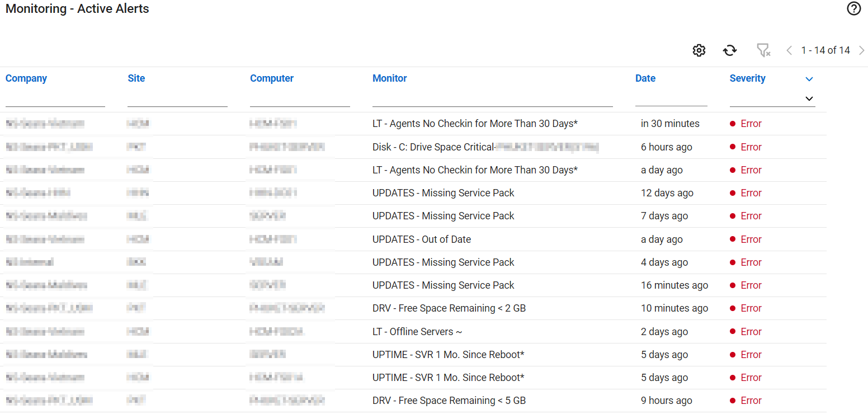Go to next page arrow
This screenshot has height=414, width=868.
tap(861, 50)
